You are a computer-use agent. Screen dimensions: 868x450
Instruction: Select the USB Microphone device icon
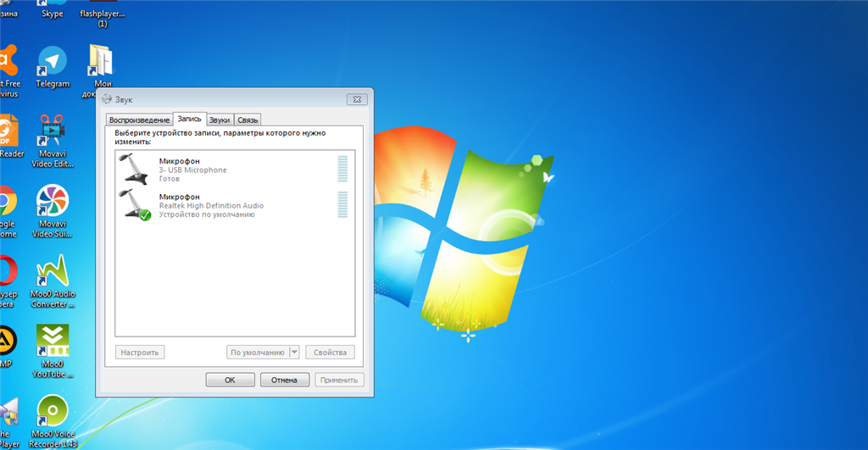[135, 169]
